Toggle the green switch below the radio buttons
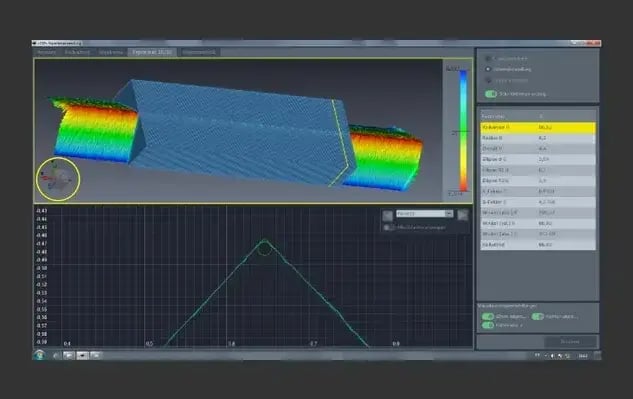The image size is (633, 399). (490, 94)
